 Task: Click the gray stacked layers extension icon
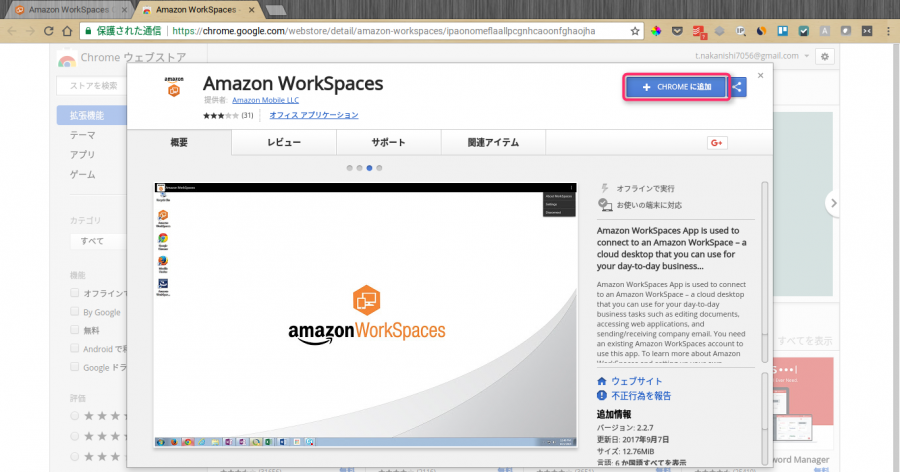click(x=720, y=31)
